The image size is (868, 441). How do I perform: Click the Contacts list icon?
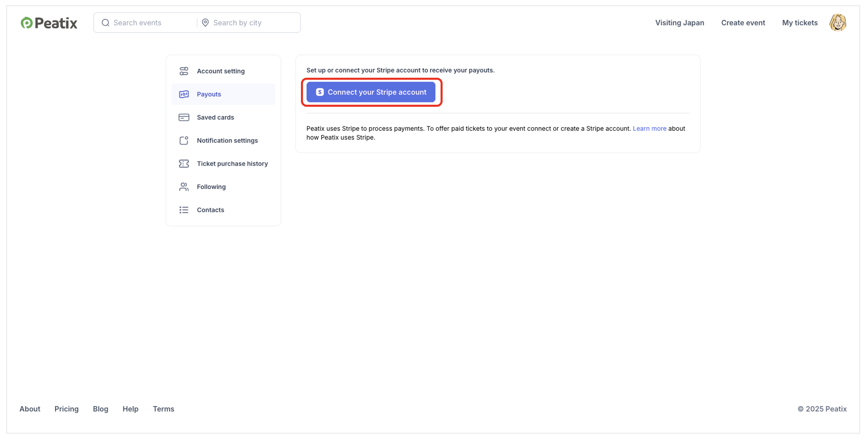pos(184,210)
